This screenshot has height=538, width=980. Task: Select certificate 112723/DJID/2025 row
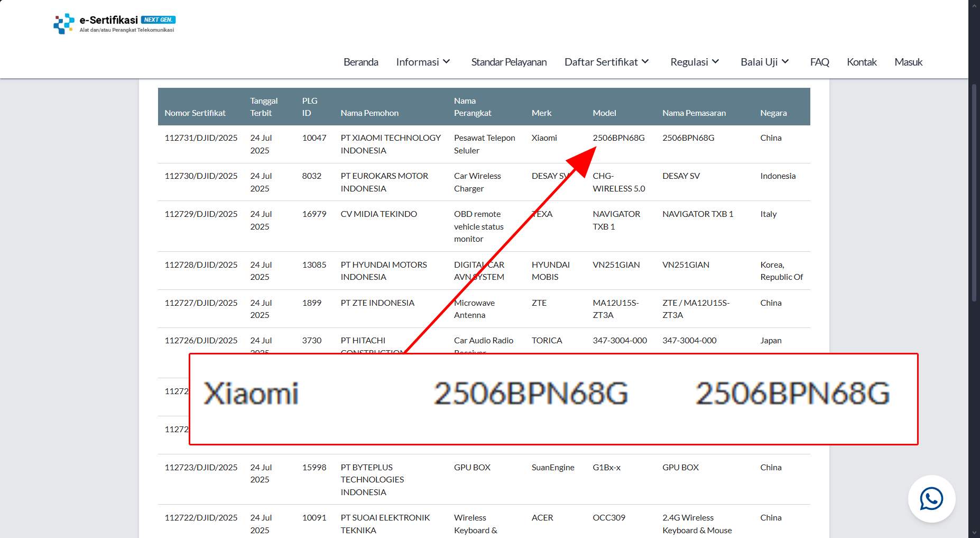[201, 468]
